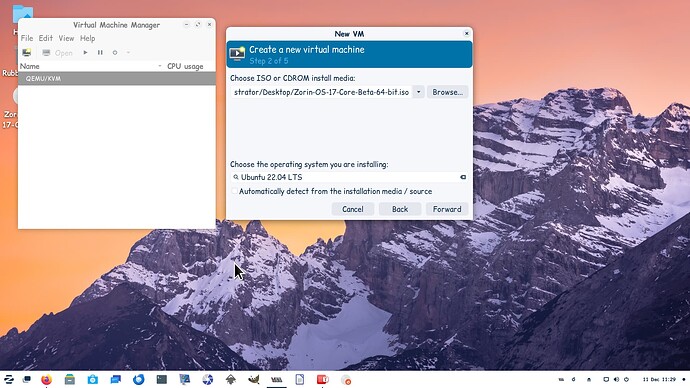Open the Terminal from the taskbar
Image resolution: width=690 pixels, height=388 pixels.
161,379
